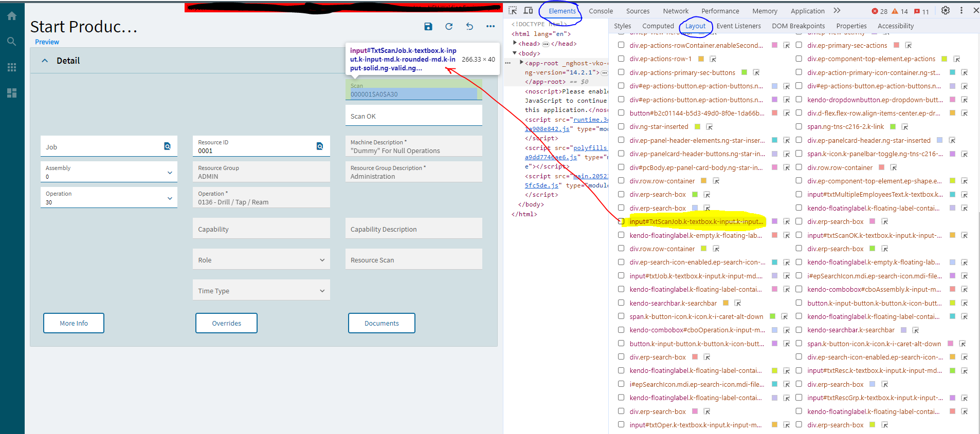Collapse the Detail panel chevron

click(45, 61)
